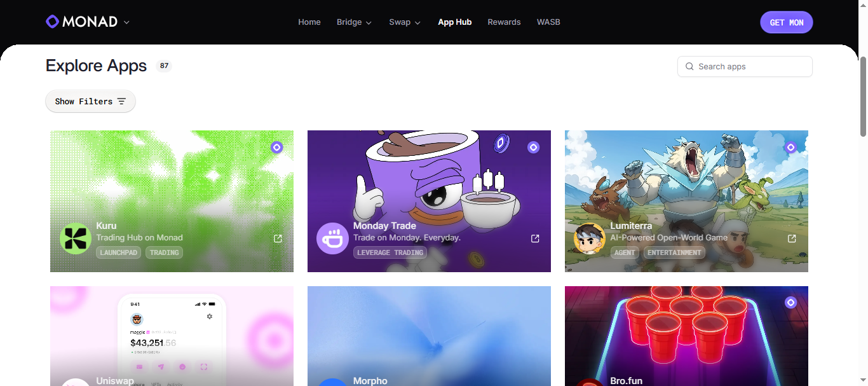The width and height of the screenshot is (868, 386).
Task: Open Kuru external link icon
Action: coord(278,238)
